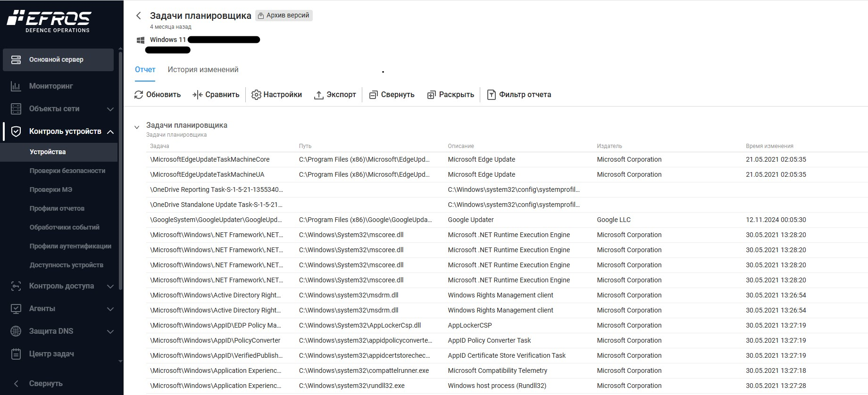This screenshot has width=868, height=395.
Task: Click the compattelrunner.exe path cell
Action: pos(364,370)
